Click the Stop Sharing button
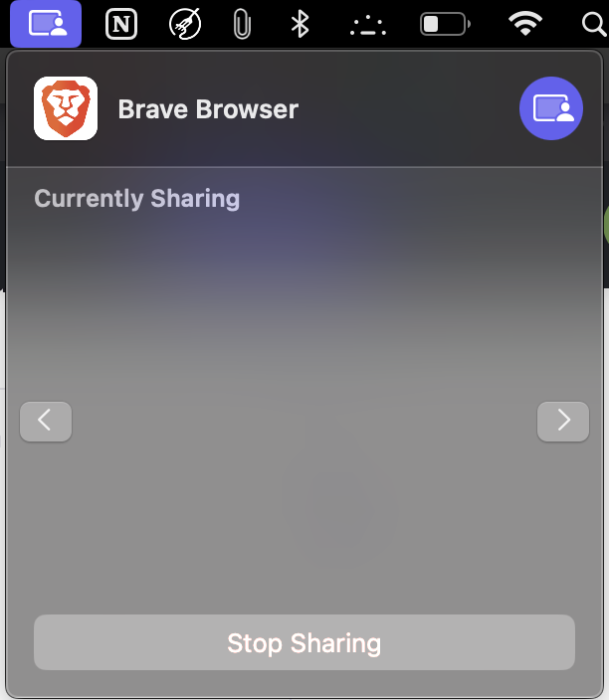The height and width of the screenshot is (700, 609). click(304, 642)
